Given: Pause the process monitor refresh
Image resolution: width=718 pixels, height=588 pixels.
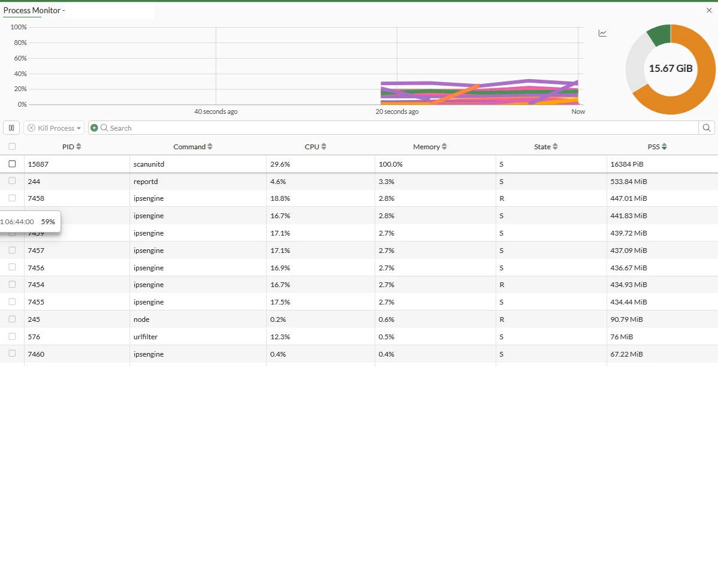Looking at the screenshot, I should [x=11, y=128].
